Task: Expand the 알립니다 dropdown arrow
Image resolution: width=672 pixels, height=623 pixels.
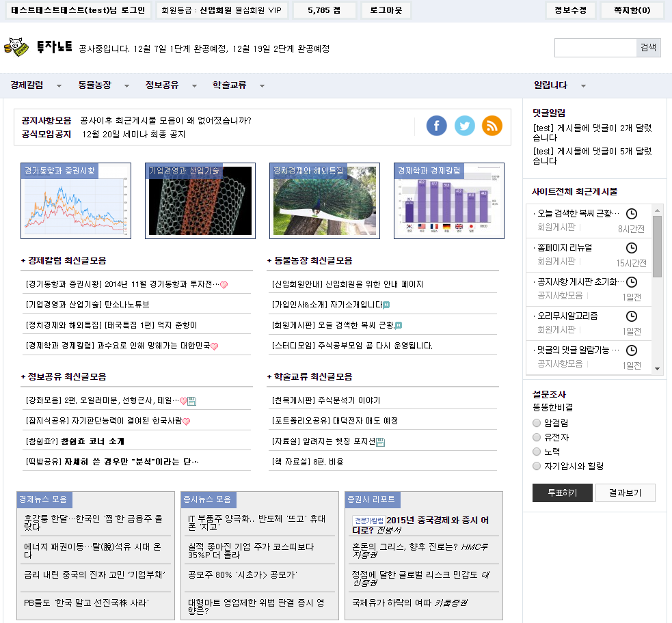Action: point(583,86)
